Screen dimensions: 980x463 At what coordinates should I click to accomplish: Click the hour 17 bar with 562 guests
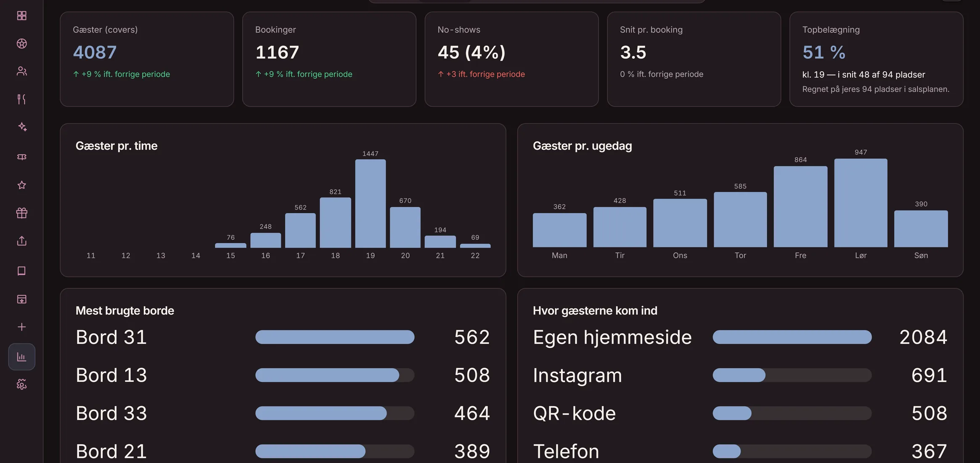pyautogui.click(x=300, y=230)
